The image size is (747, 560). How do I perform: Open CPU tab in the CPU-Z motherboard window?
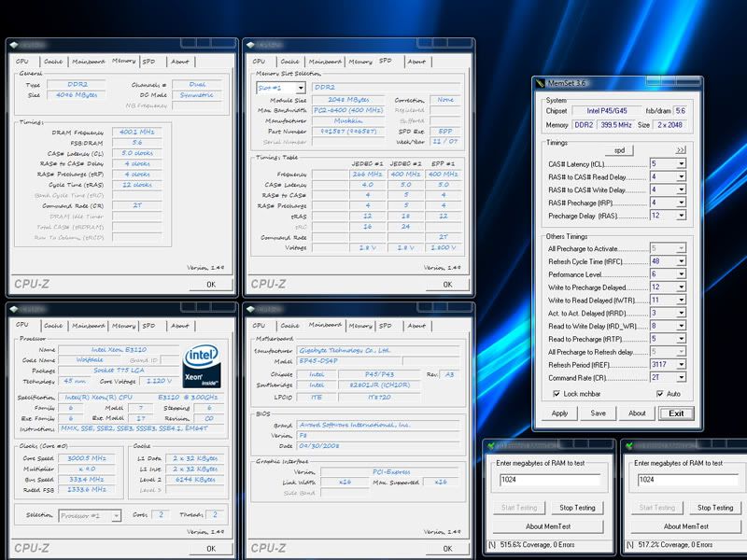pyautogui.click(x=259, y=326)
